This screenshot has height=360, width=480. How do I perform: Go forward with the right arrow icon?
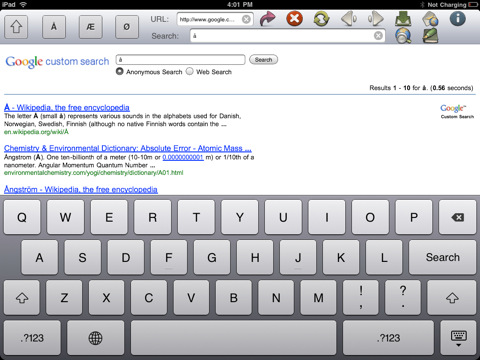376,19
